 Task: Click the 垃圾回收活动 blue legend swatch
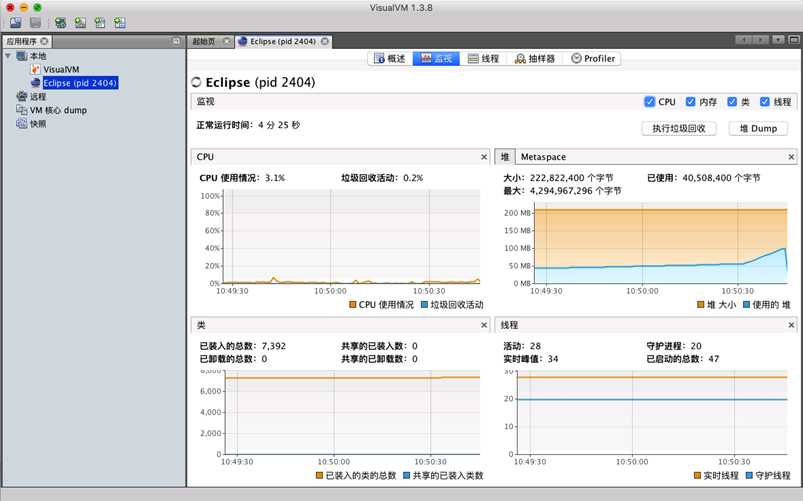point(424,304)
